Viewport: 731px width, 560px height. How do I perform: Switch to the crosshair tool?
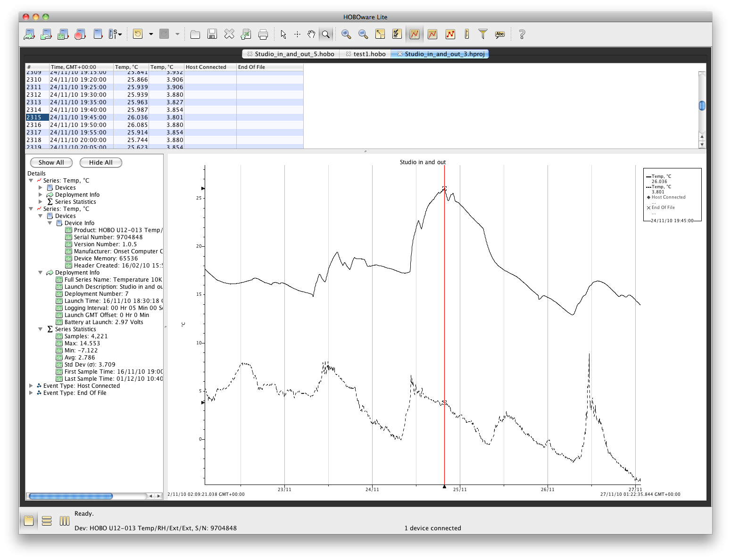[297, 34]
